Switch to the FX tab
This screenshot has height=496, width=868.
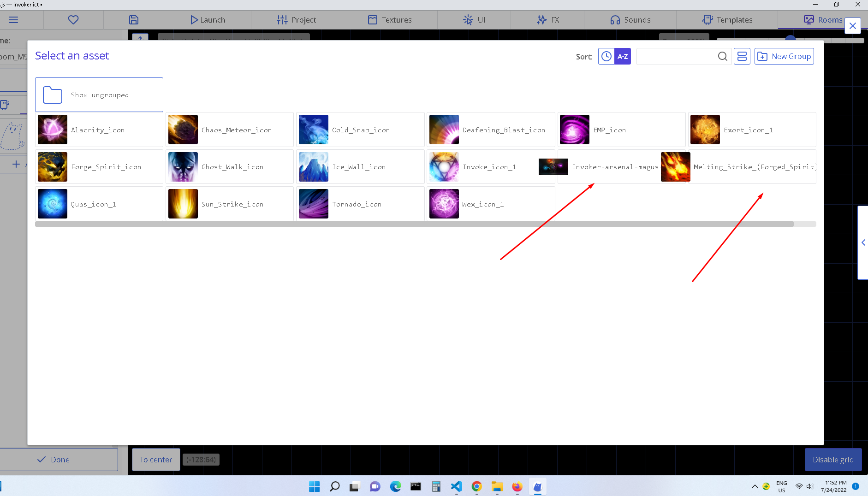click(547, 20)
